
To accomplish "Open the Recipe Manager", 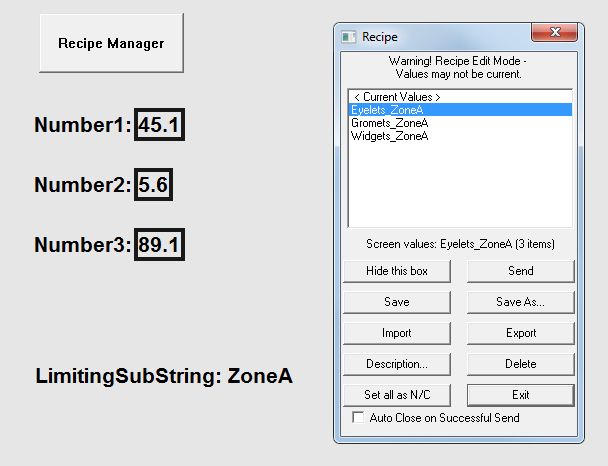I will pos(111,43).
